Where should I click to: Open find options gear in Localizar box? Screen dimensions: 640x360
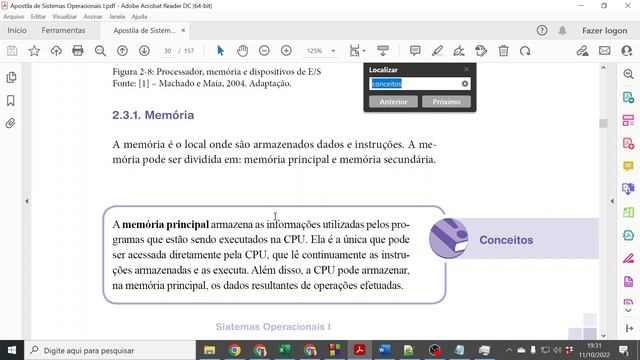click(465, 84)
